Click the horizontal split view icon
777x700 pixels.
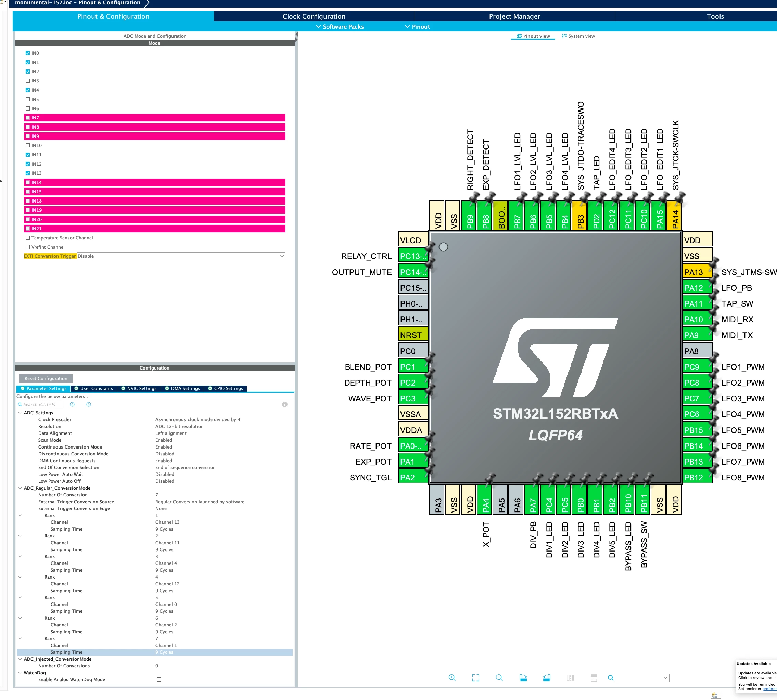pyautogui.click(x=594, y=678)
